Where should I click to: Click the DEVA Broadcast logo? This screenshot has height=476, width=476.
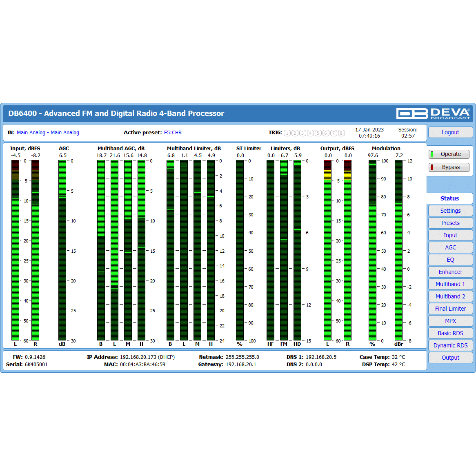[x=433, y=113]
